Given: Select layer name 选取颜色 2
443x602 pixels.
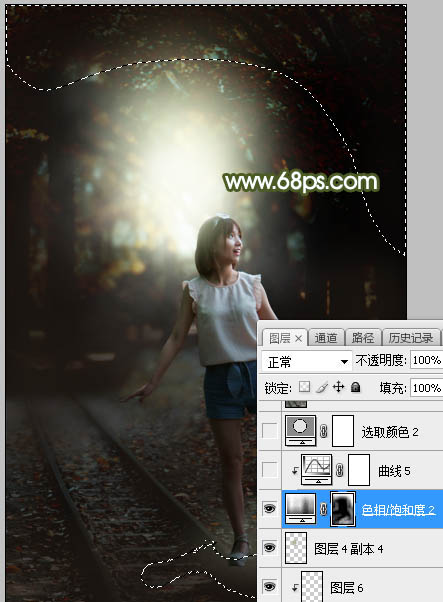Looking at the screenshot, I should [390, 432].
